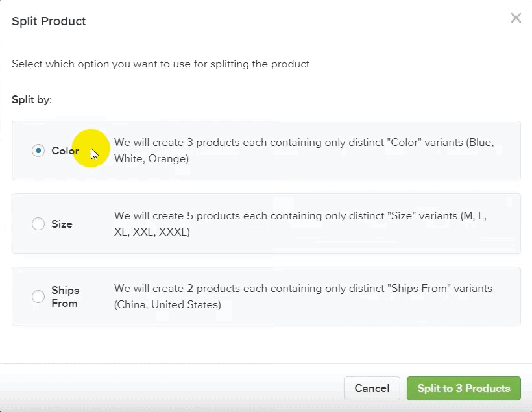Click the "Split Product" dialog title
The width and height of the screenshot is (532, 412).
49,21
